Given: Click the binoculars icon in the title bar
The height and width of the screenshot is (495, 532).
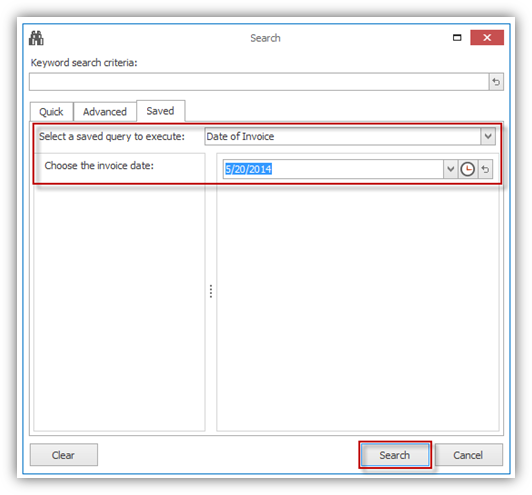Looking at the screenshot, I should (36, 38).
